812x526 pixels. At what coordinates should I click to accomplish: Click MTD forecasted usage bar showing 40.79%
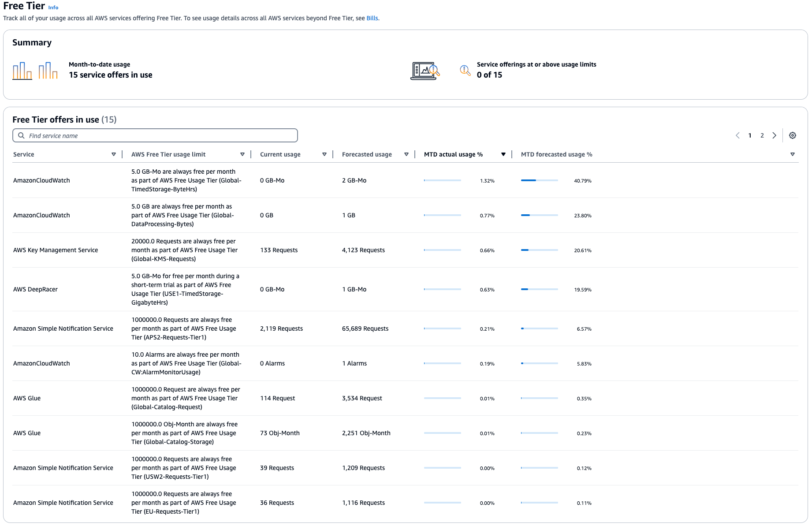[540, 180]
